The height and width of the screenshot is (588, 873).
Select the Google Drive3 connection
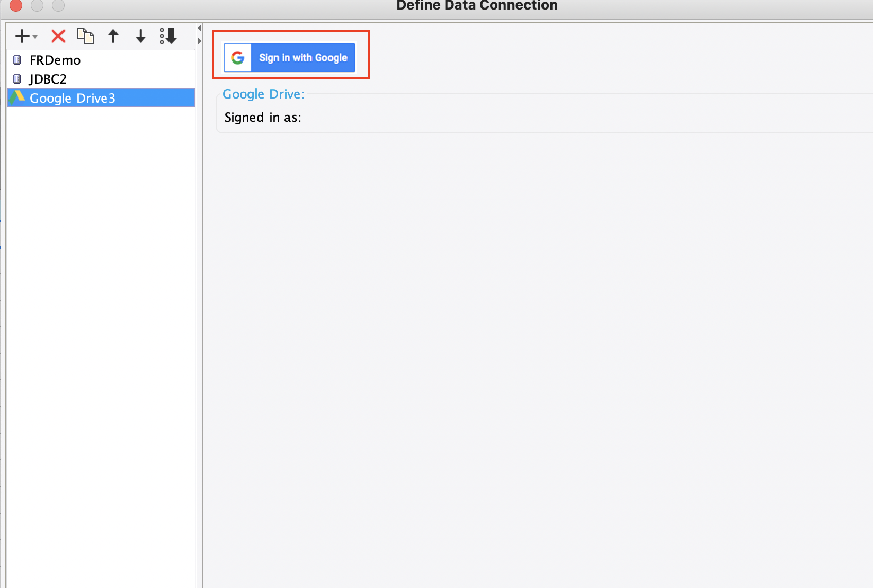click(x=72, y=97)
